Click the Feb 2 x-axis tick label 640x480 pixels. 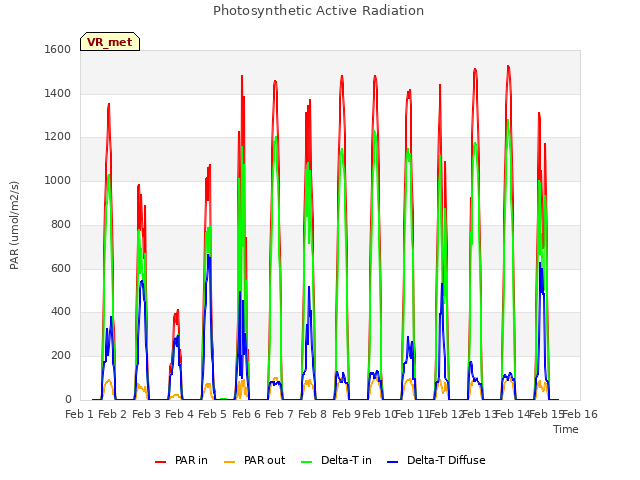click(x=113, y=414)
